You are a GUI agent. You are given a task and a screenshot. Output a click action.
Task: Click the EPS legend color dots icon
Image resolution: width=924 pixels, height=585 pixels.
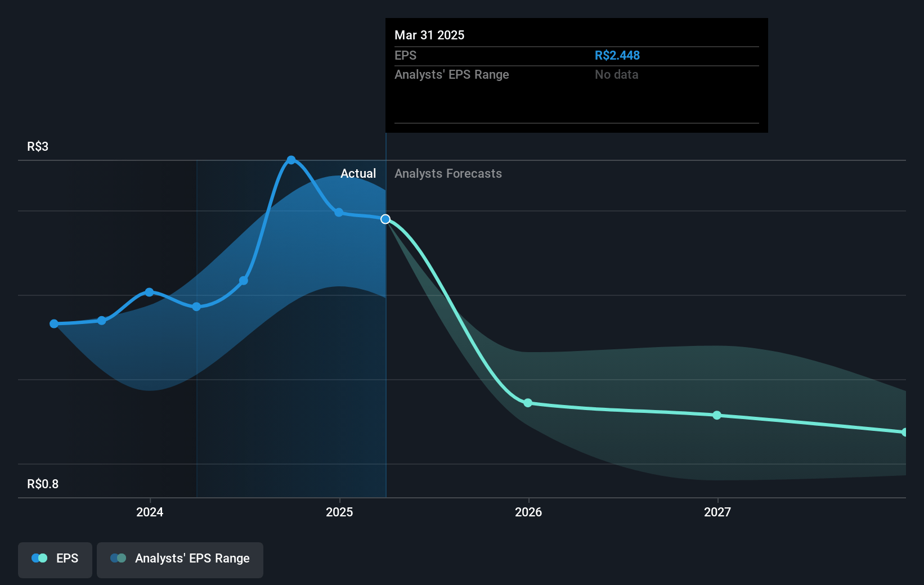tap(39, 558)
